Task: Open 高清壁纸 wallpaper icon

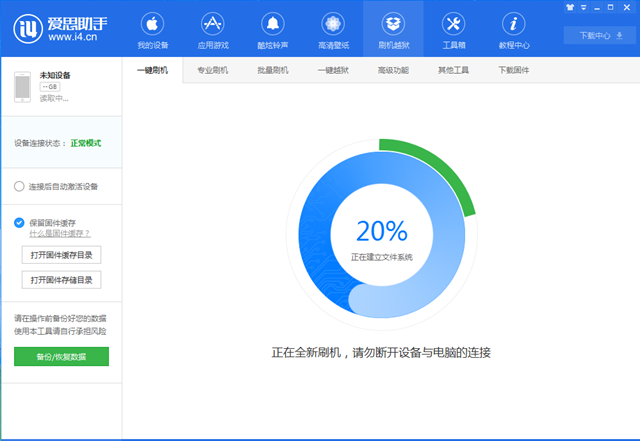Action: [332, 24]
